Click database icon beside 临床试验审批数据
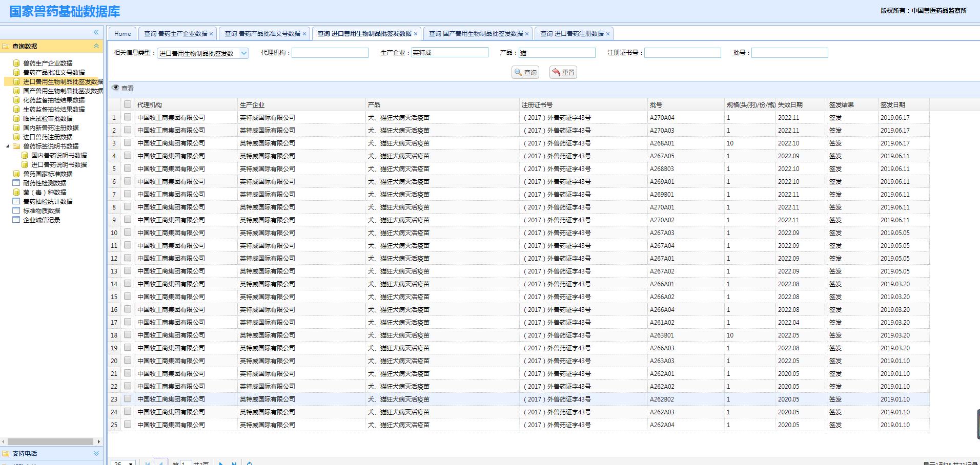 pos(16,118)
